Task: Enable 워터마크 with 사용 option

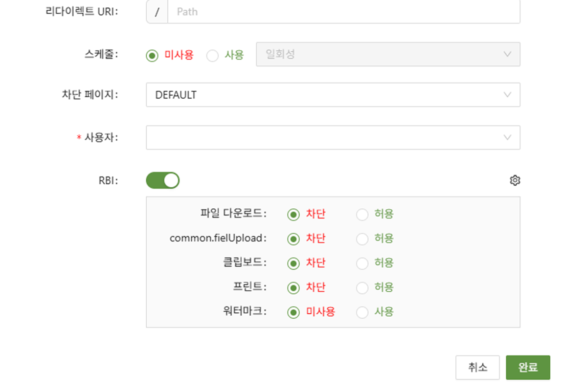Action: pyautogui.click(x=362, y=312)
